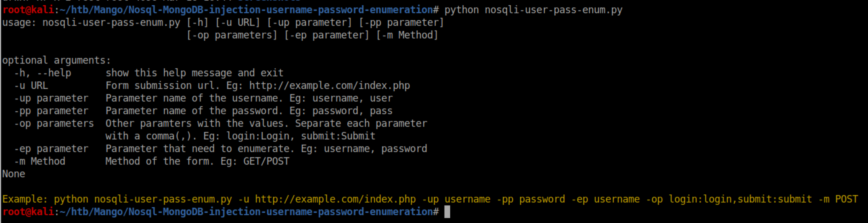
Task: Click the '-op parameters' option entry
Action: (x=54, y=124)
